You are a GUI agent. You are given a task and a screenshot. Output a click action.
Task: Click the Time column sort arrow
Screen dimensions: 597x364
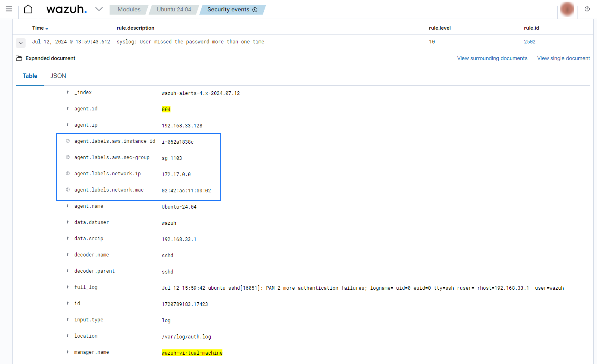[47, 28]
